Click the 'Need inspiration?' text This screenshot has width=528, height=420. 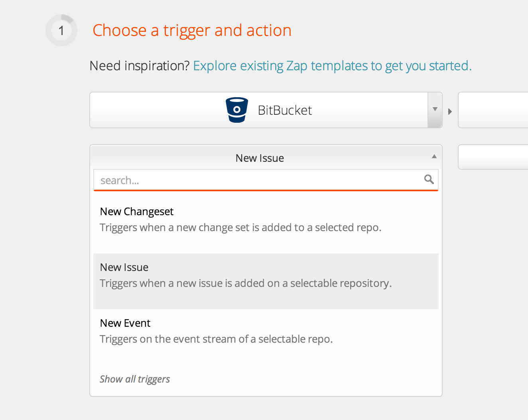[x=140, y=66]
